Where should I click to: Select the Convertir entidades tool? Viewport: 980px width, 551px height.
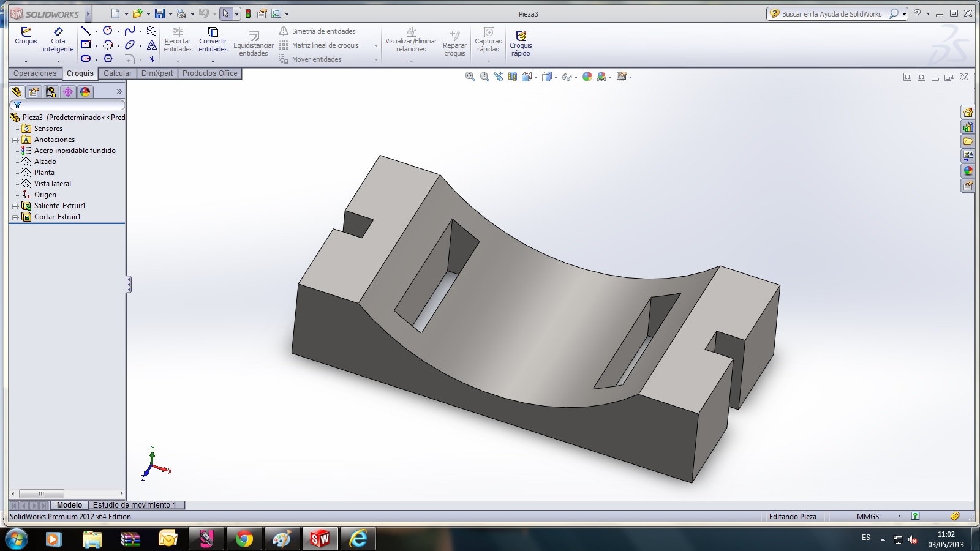pyautogui.click(x=213, y=39)
